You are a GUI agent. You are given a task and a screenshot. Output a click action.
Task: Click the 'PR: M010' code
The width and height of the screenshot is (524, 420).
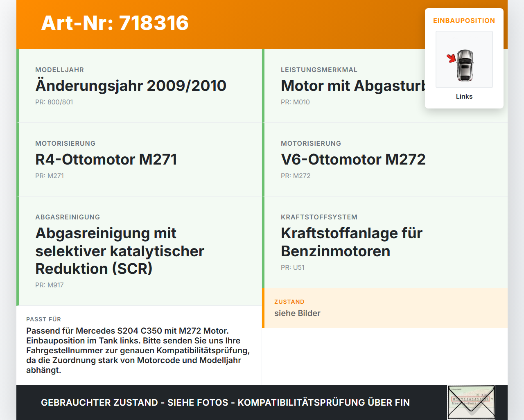295,102
